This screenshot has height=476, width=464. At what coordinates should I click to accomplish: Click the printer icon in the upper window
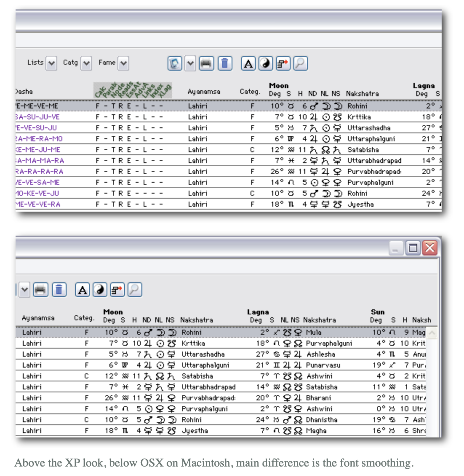[206, 64]
